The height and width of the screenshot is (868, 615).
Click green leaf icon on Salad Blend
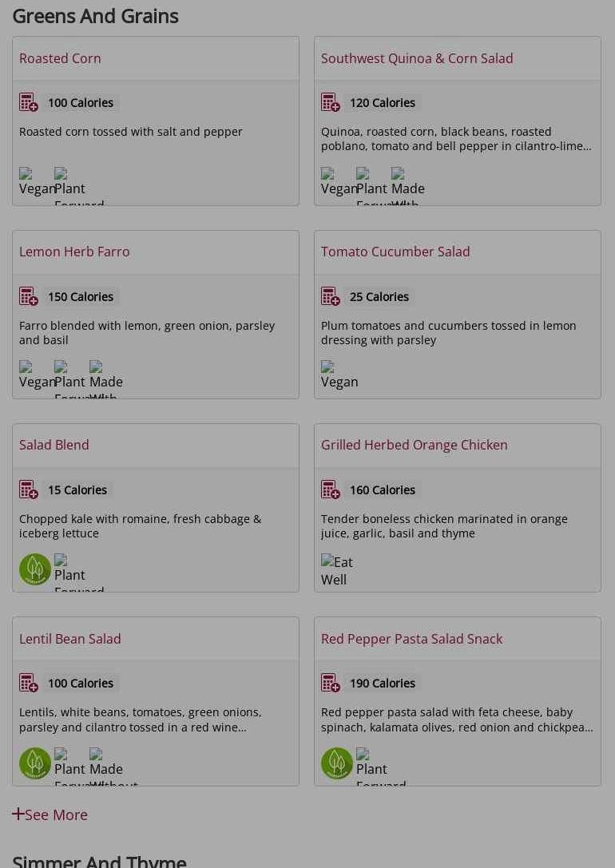pyautogui.click(x=35, y=569)
